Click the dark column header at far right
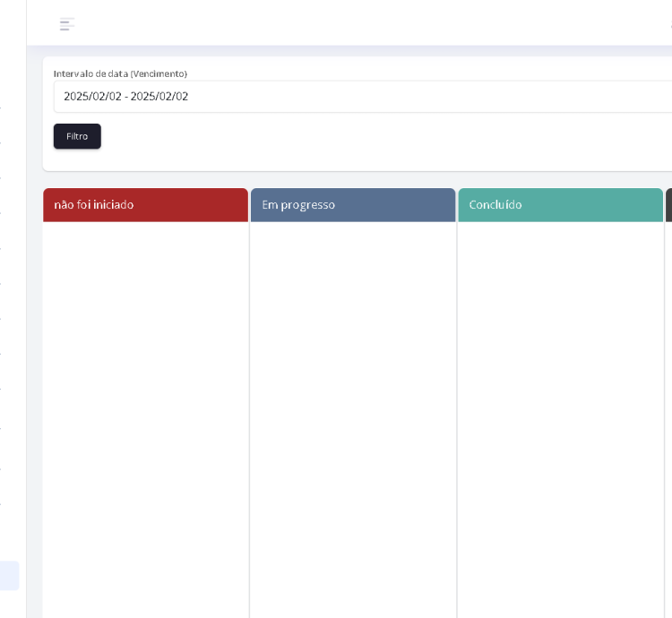The width and height of the screenshot is (672, 618). pos(668,205)
